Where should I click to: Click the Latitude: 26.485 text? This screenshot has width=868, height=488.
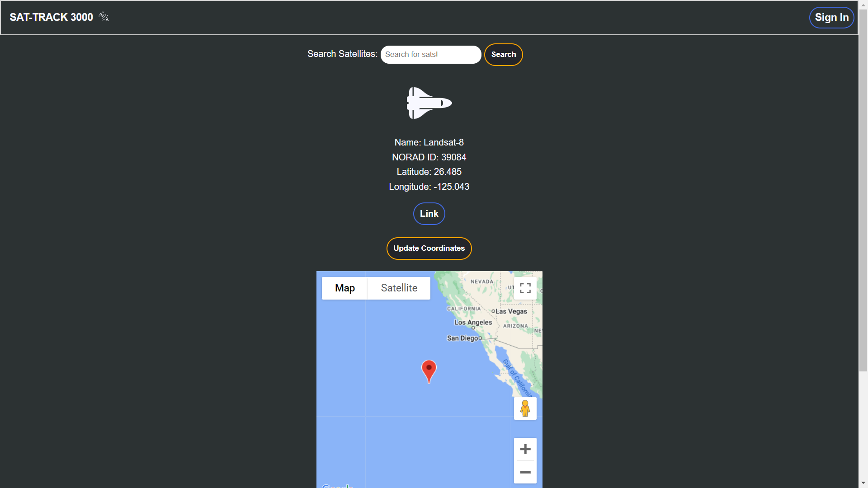tap(429, 172)
